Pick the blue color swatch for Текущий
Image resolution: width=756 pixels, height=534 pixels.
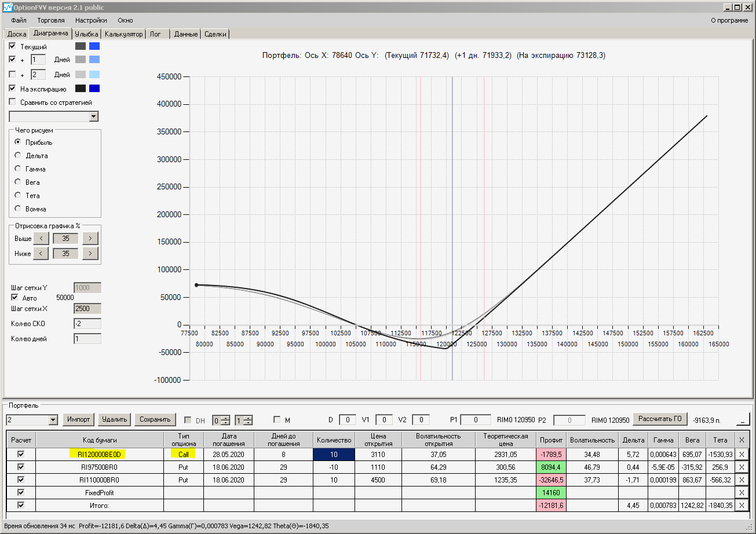pos(94,46)
